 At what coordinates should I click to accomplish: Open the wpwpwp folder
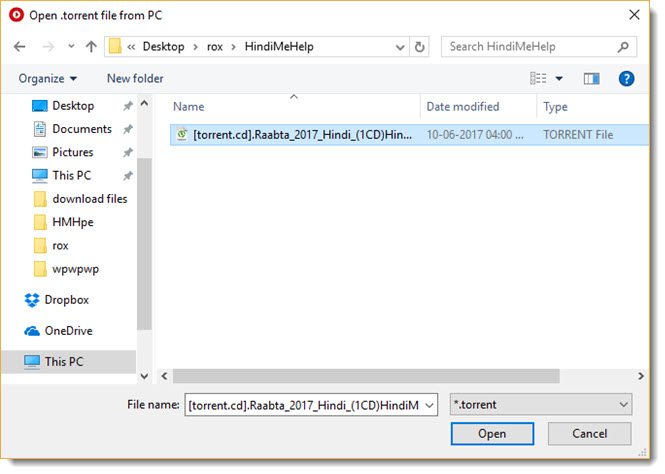pyautogui.click(x=75, y=269)
